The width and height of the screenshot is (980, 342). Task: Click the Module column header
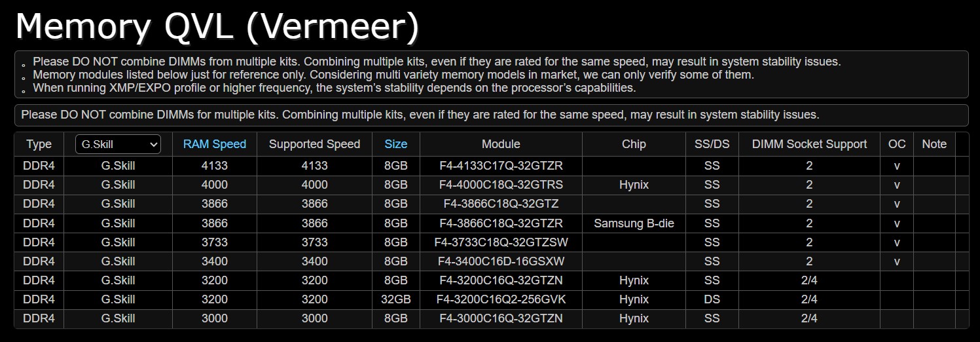(x=501, y=144)
